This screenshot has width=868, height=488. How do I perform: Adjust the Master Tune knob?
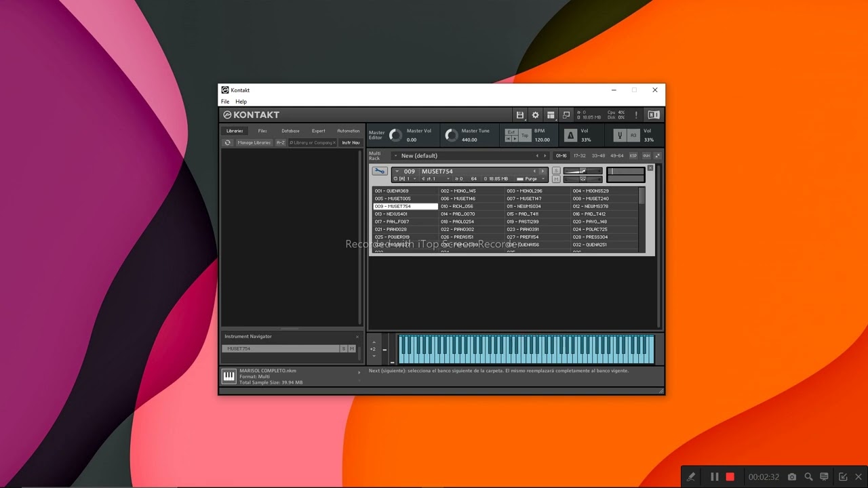(451, 136)
